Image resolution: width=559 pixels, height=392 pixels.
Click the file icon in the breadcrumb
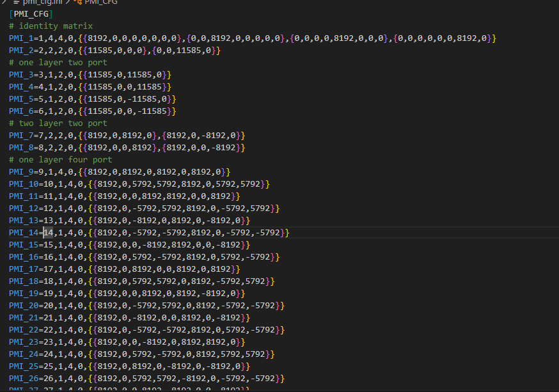coord(18,2)
